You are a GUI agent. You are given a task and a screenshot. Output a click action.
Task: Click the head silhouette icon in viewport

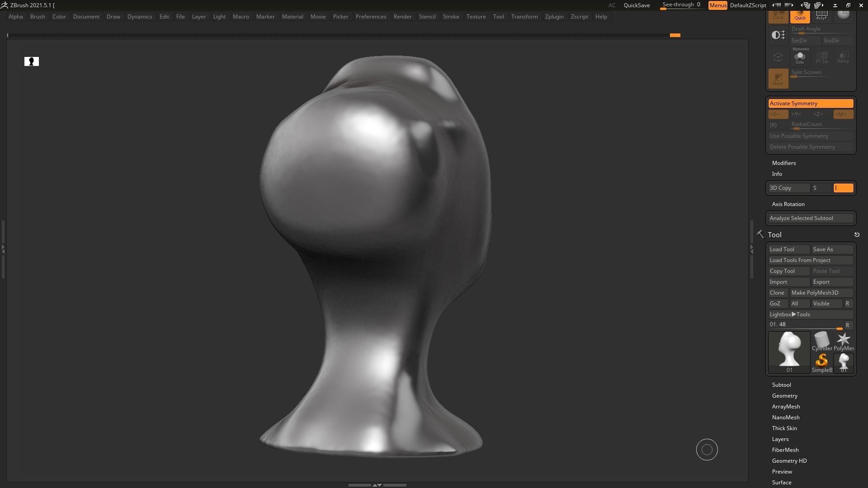point(32,61)
